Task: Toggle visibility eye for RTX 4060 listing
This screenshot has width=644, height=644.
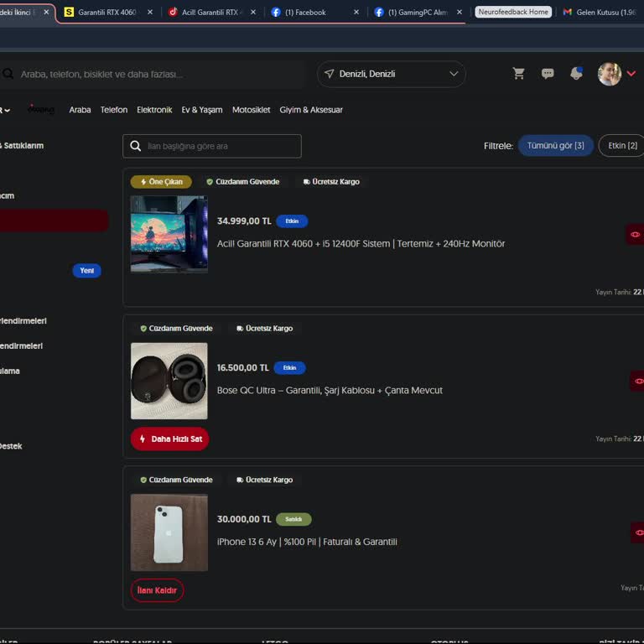Action: 635,235
